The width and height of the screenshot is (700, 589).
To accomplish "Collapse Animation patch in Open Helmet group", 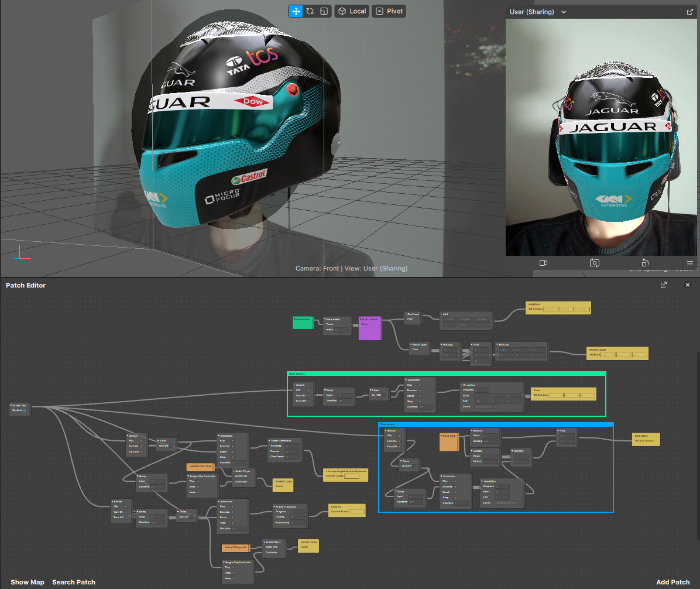I will point(406,380).
